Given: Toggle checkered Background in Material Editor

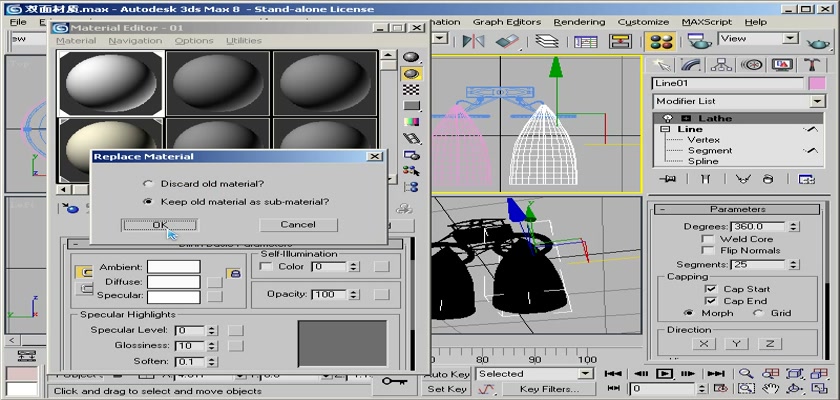Looking at the screenshot, I should point(411,89).
